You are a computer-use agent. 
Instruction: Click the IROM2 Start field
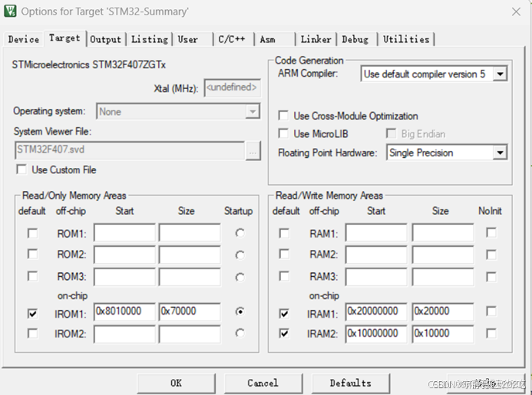124,334
